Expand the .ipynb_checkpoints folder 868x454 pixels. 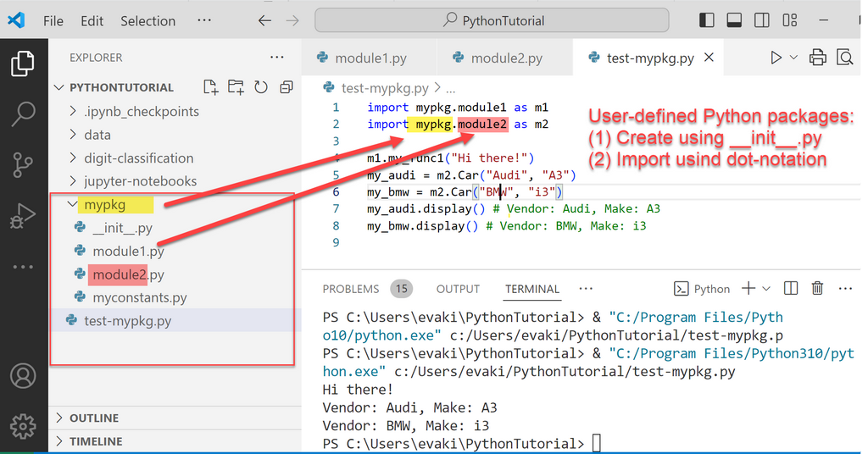coord(73,111)
